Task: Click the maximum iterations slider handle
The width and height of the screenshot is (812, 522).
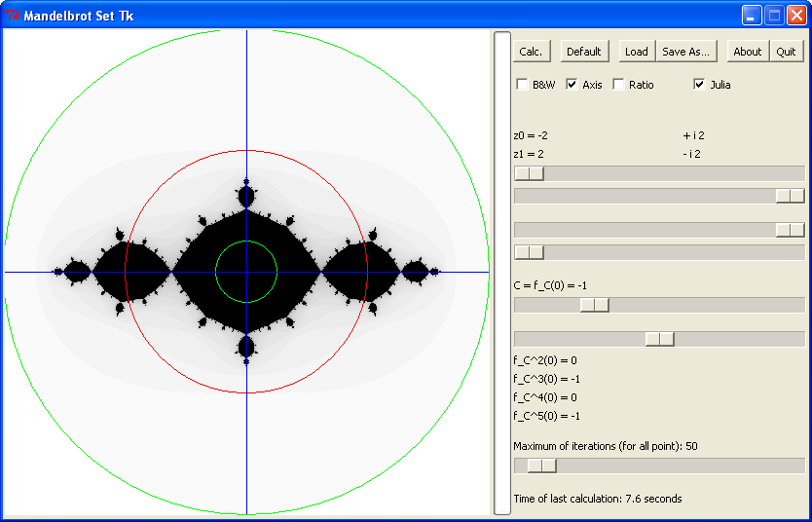Action: tap(540, 466)
